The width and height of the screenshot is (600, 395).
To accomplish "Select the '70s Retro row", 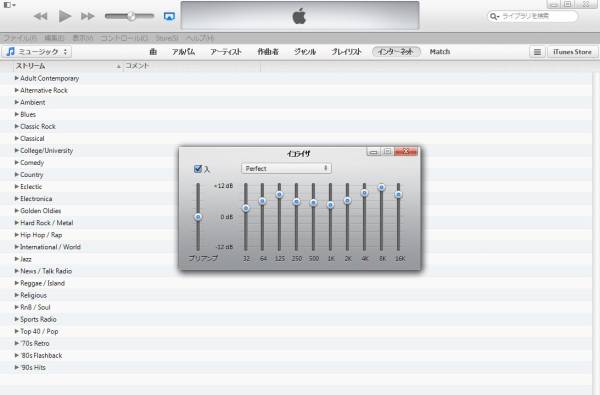I will (x=297, y=343).
